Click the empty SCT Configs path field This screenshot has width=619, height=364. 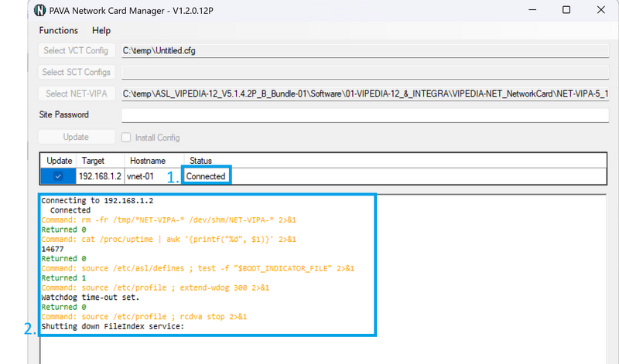pyautogui.click(x=365, y=72)
